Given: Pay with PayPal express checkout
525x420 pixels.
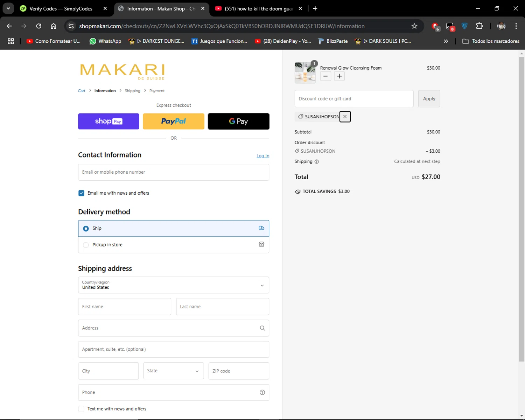Looking at the screenshot, I should click(174, 121).
